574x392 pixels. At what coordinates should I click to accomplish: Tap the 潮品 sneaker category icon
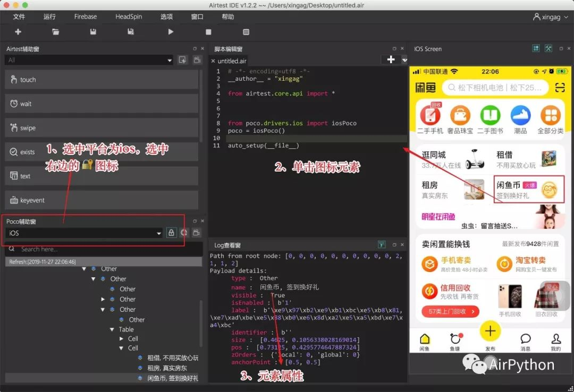coord(520,115)
